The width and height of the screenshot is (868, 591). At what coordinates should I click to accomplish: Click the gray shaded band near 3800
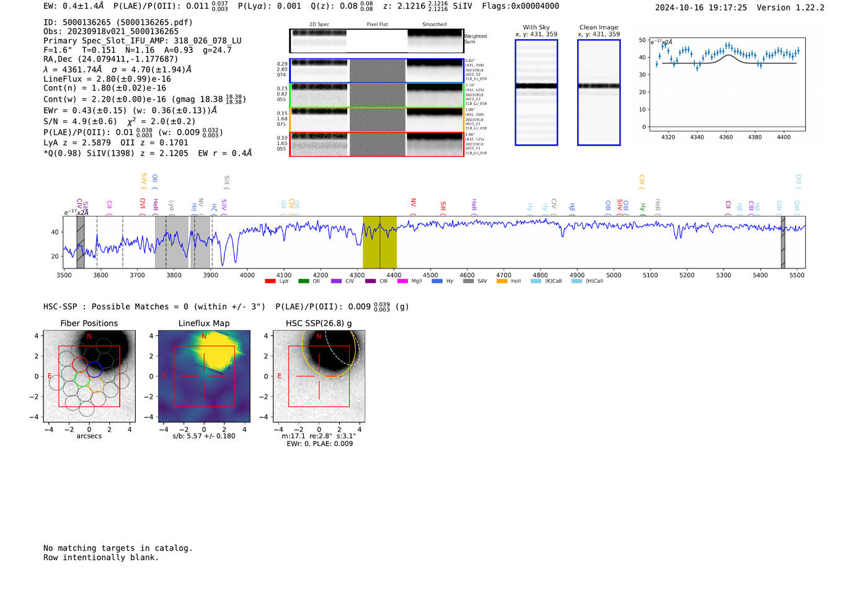[172, 242]
